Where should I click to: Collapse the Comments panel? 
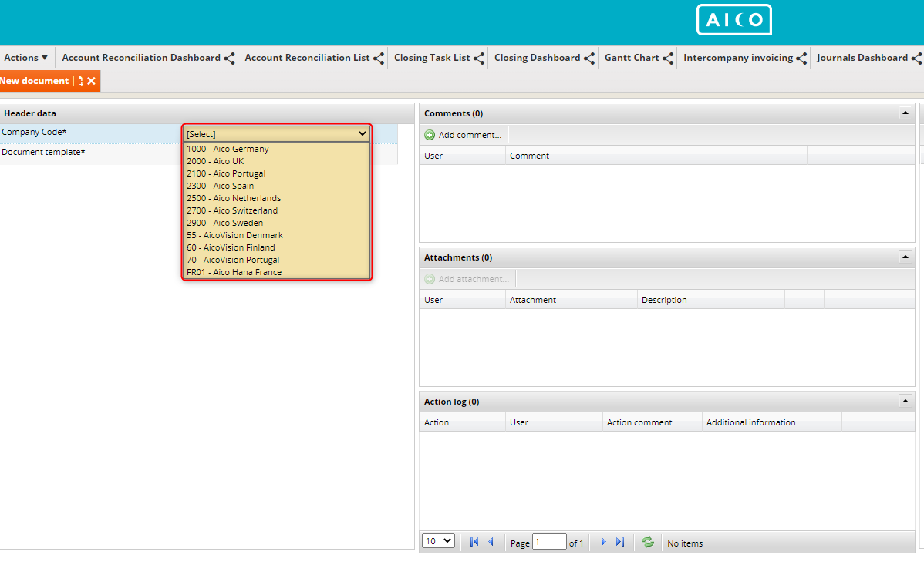(x=905, y=113)
